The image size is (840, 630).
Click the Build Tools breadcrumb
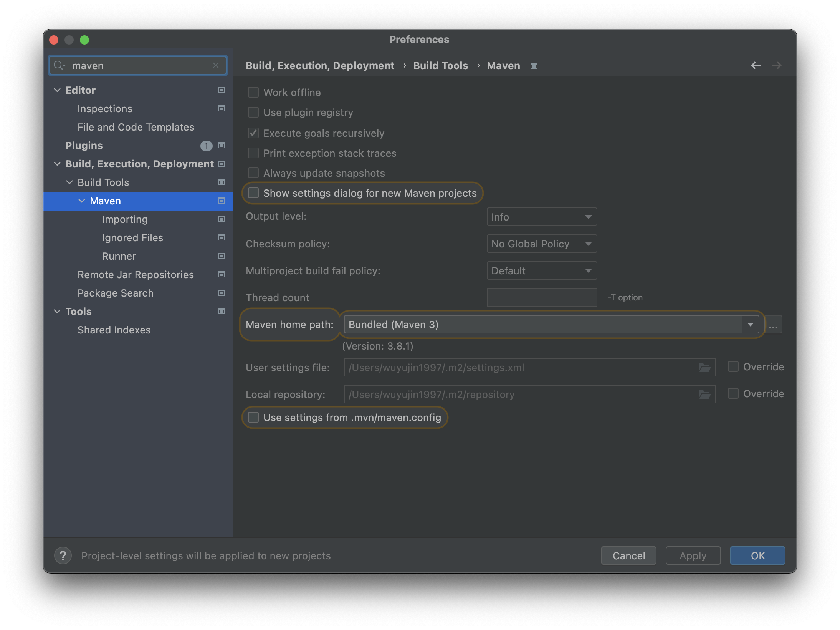(440, 66)
